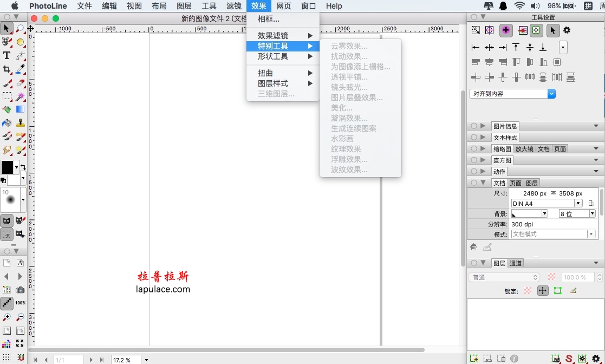The width and height of the screenshot is (605, 364).
Task: Select the rectangular Marquee selection tool
Action: point(6,96)
